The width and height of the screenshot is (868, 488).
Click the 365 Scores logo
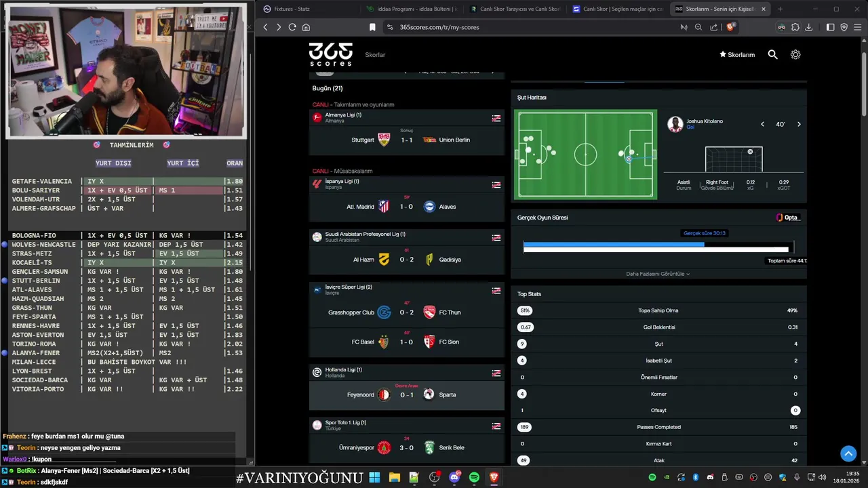coord(331,54)
